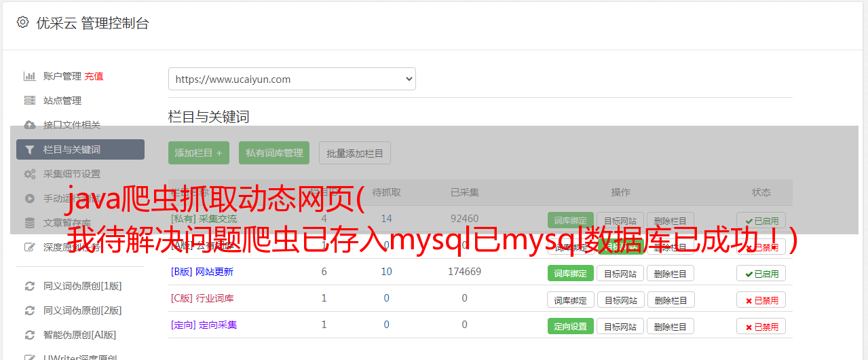Open the [C版] 行业词库 column link
Image resolution: width=868 pixels, height=360 pixels.
(202, 298)
